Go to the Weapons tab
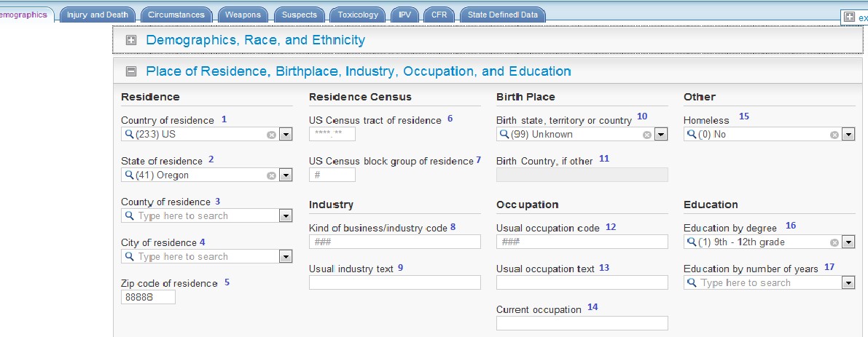 (x=243, y=15)
